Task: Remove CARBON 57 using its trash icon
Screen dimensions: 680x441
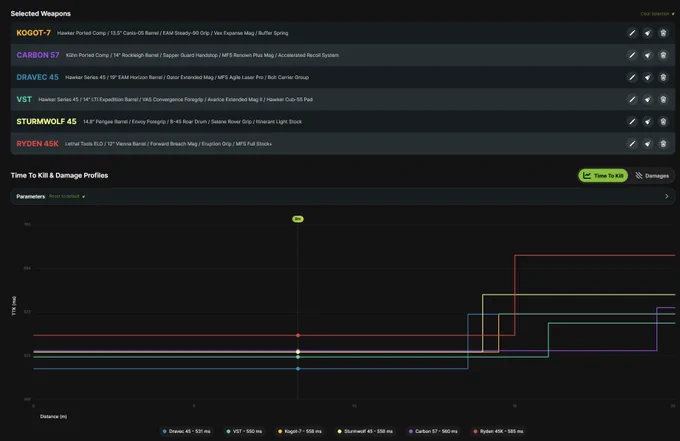Action: (x=663, y=55)
